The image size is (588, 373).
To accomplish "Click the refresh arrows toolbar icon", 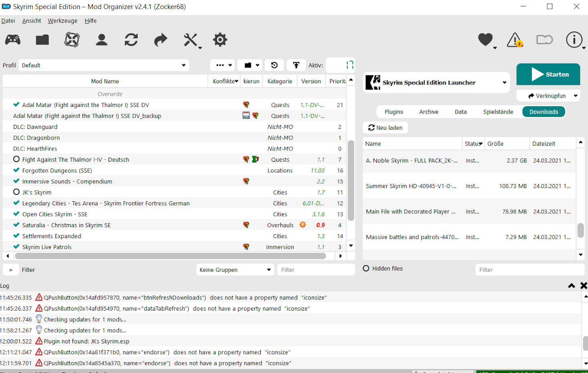I will 131,40.
